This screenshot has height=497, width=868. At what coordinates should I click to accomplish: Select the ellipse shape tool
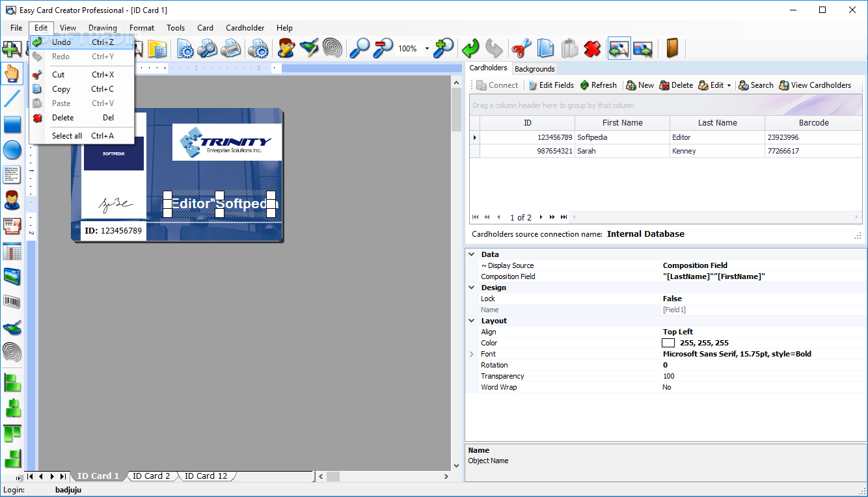(12, 150)
